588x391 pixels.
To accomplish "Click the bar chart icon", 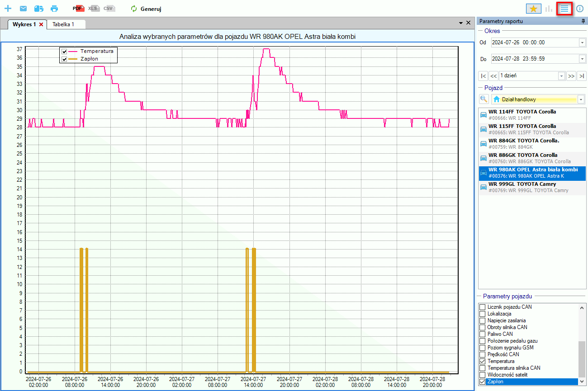I will coord(549,8).
